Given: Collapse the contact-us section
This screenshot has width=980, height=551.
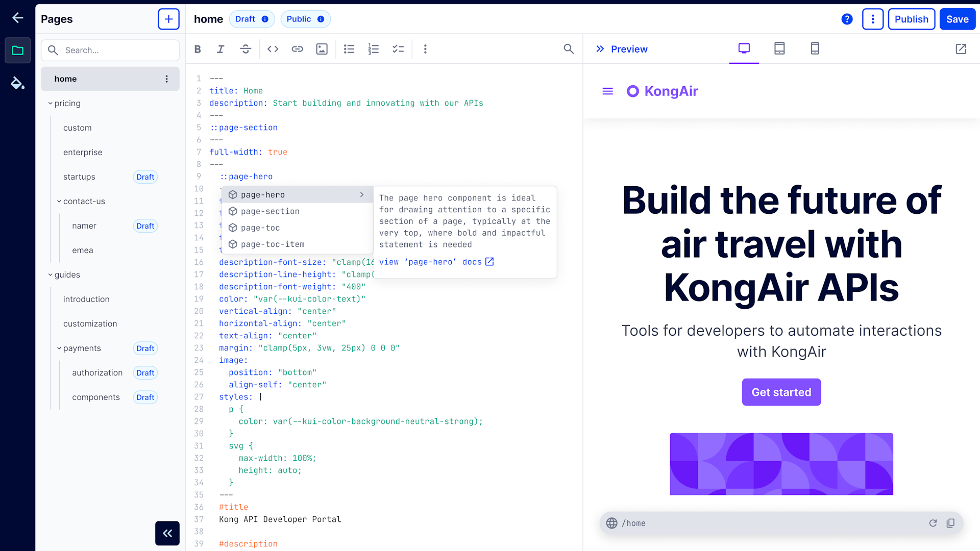Looking at the screenshot, I should click(59, 201).
